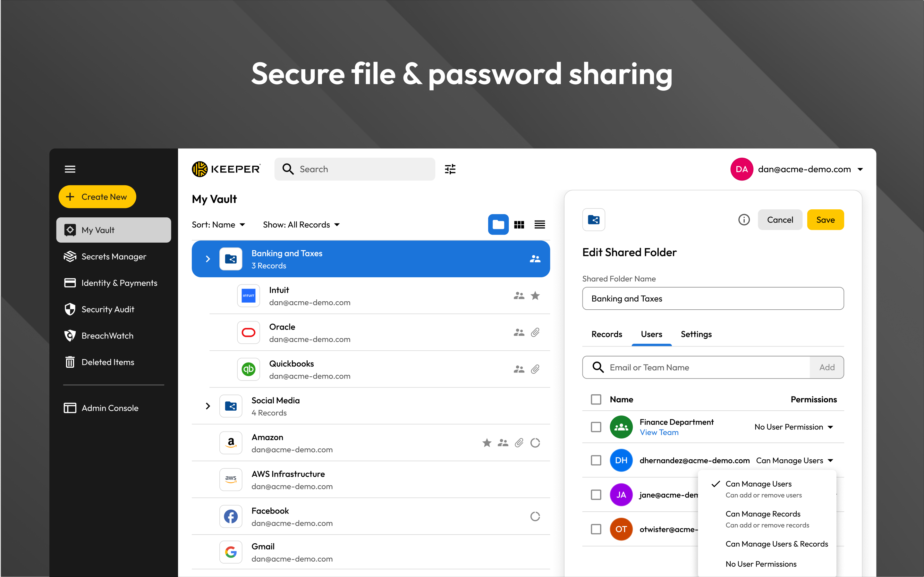Click the Gmail Google logo icon
This screenshot has height=577, width=924.
click(231, 552)
